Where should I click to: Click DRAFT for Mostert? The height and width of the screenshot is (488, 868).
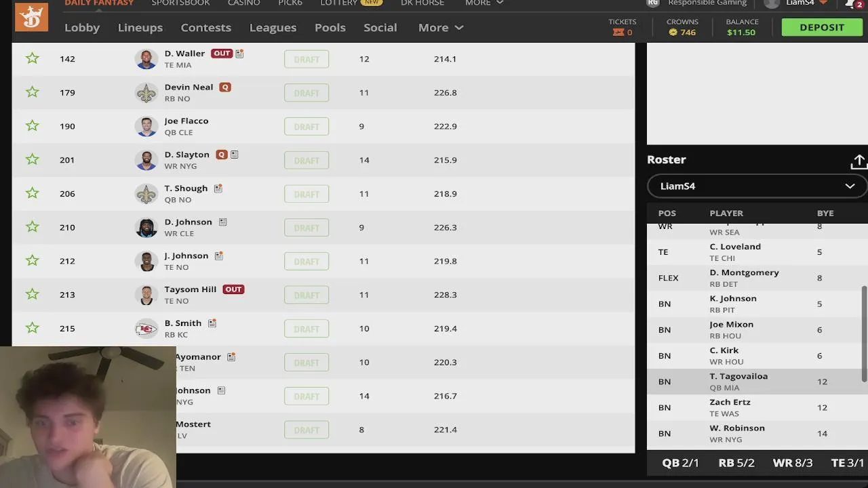307,430
